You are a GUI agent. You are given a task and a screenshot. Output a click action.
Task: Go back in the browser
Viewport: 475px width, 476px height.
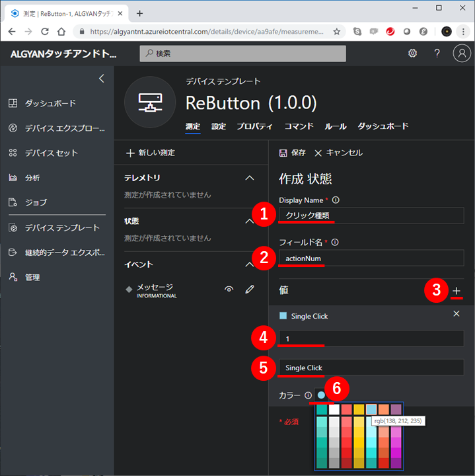(x=12, y=31)
